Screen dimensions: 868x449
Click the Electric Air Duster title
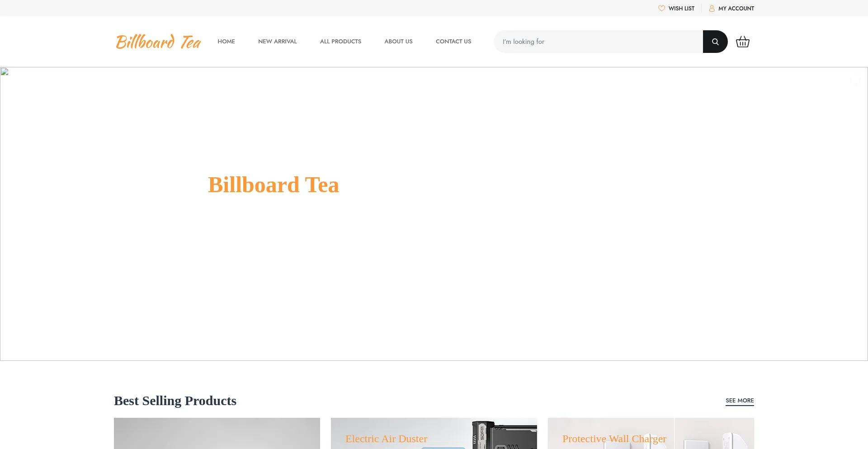tap(386, 439)
